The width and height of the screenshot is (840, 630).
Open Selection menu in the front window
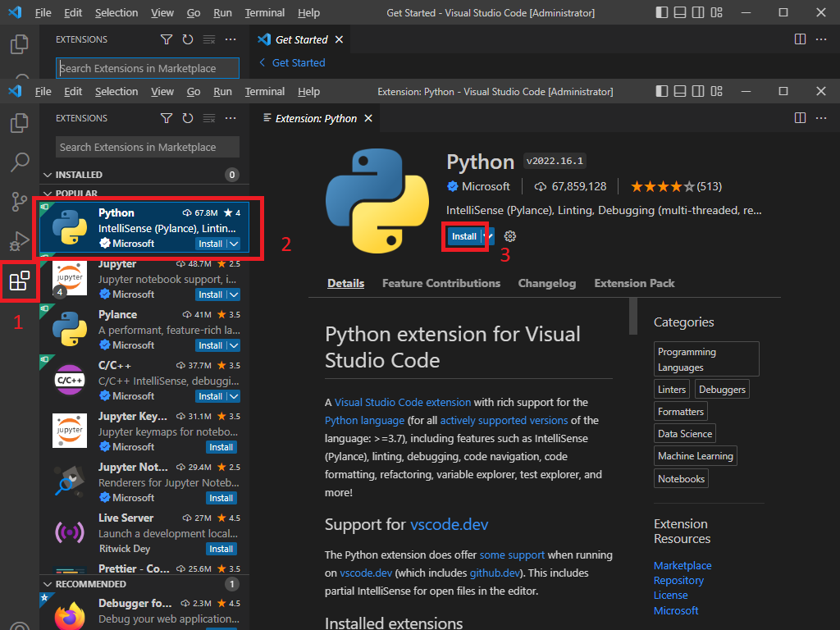pos(116,92)
